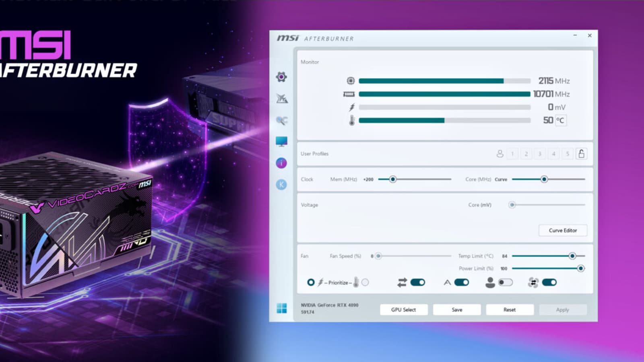Click 'NVIDIA GeForce RTX 4090' text
Viewport: 644px width, 362px height.
click(330, 305)
